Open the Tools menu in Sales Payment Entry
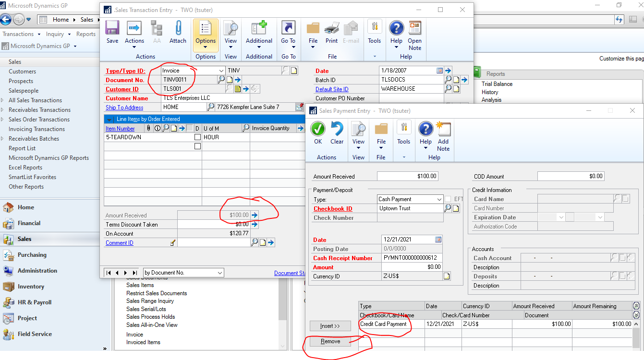Image resolution: width=644 pixels, height=360 pixels. tap(404, 133)
